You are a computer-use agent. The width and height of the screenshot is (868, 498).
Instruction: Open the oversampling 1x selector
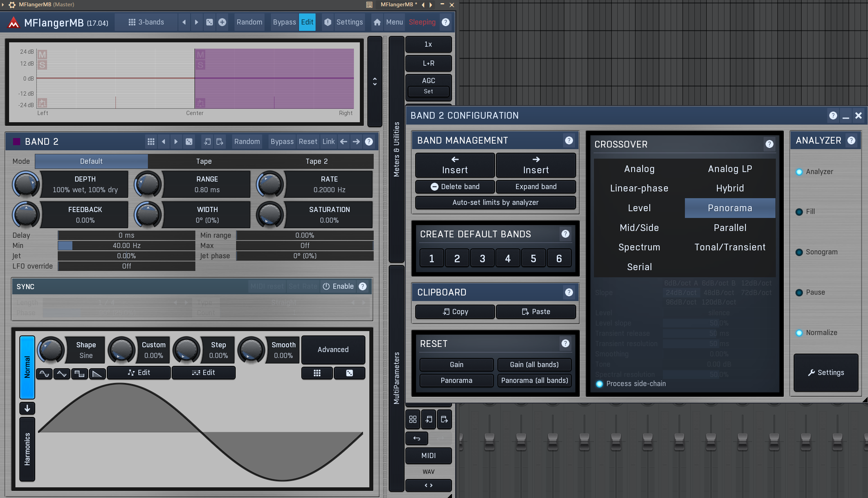pyautogui.click(x=428, y=44)
